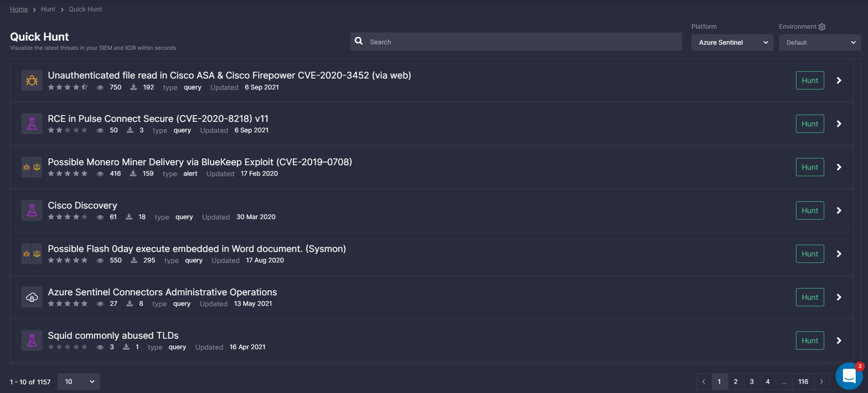Click the Hunt breadcrumb
The height and width of the screenshot is (393, 868).
[48, 9]
